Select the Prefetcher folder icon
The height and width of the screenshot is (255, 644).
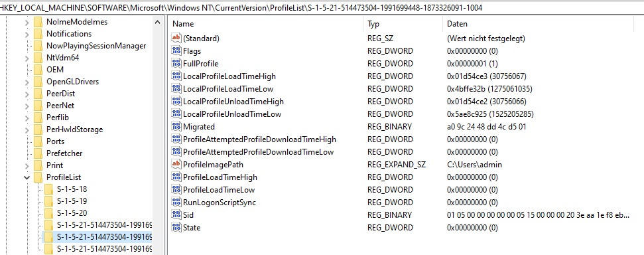pos(38,153)
